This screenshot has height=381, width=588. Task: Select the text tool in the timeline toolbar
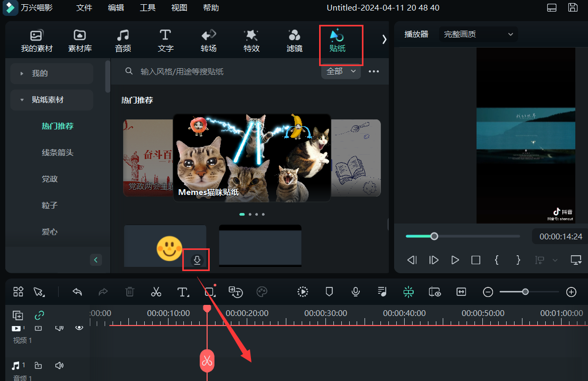point(183,292)
